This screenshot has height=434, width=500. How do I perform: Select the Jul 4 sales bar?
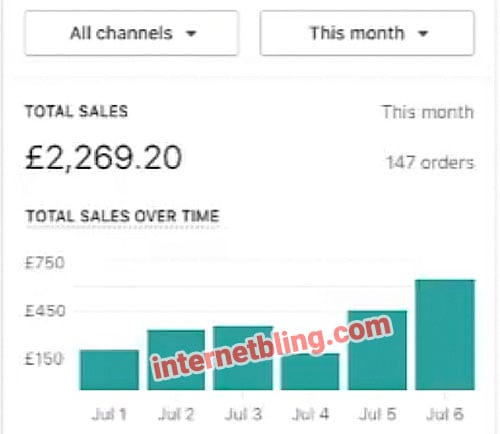pyautogui.click(x=310, y=371)
